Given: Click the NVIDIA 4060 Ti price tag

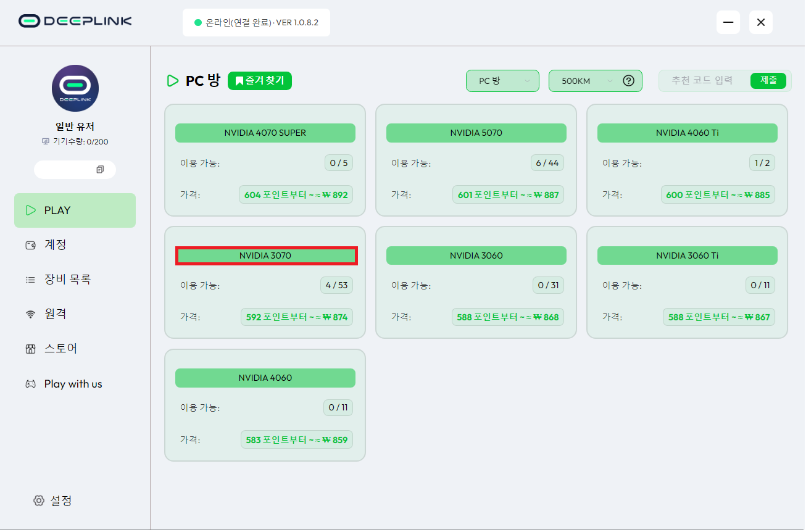Looking at the screenshot, I should coord(718,194).
